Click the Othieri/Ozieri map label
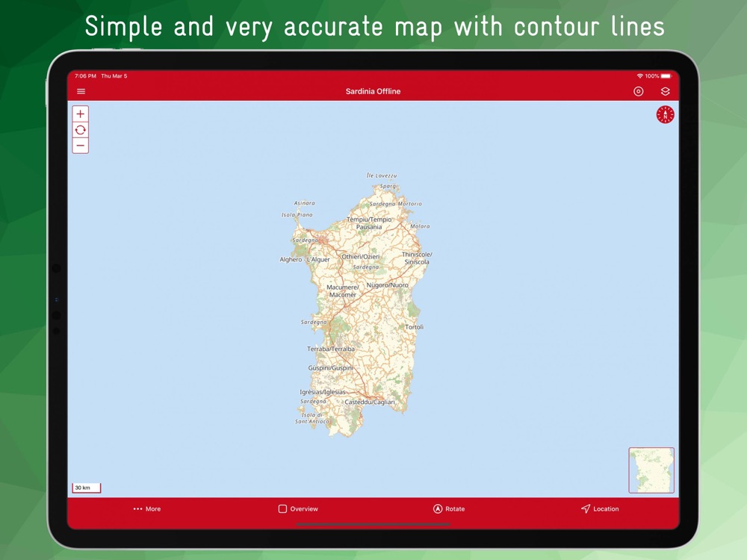Image resolution: width=747 pixels, height=560 pixels. [x=361, y=256]
